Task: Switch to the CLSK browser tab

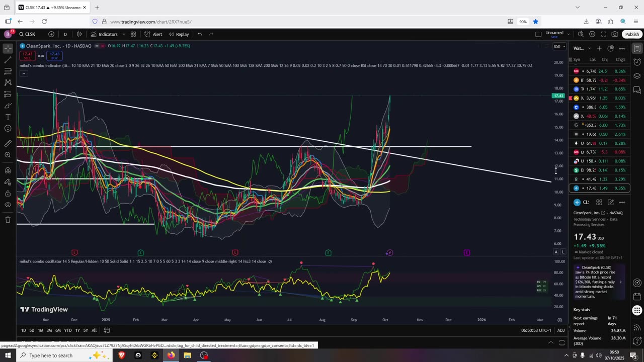Action: pos(52,8)
